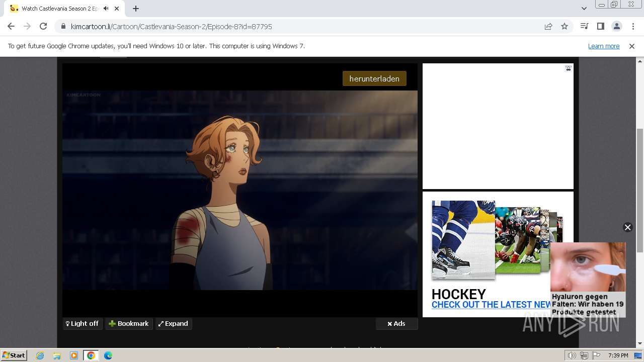Open the hockey skates ad image
This screenshot has height=362, width=644.
point(463,239)
